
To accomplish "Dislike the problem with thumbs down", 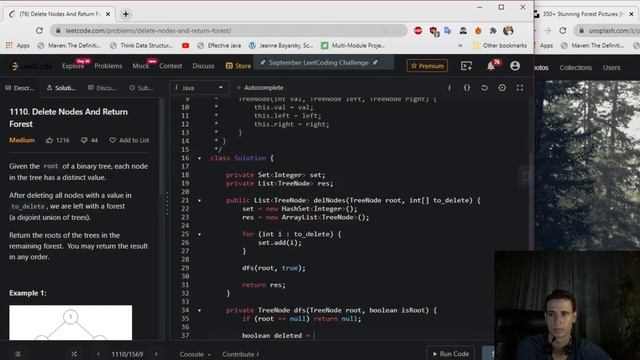I will [84, 140].
